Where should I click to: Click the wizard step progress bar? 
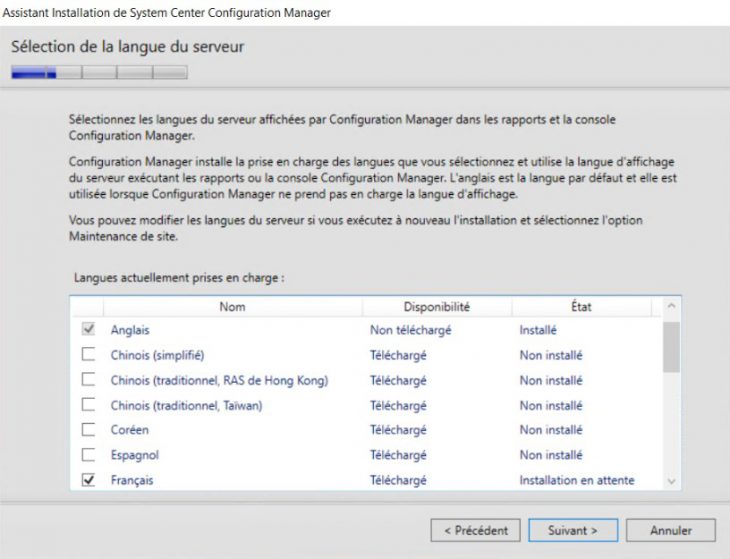click(x=99, y=72)
